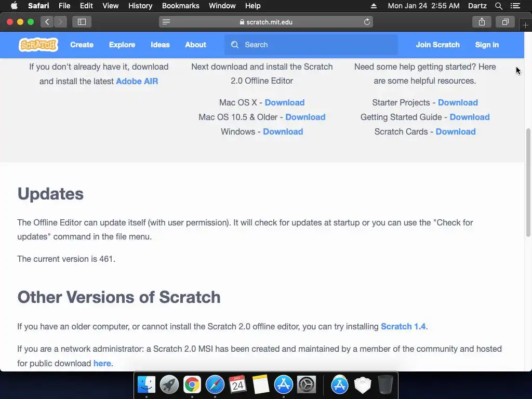Open About in Scratch navbar
This screenshot has width=532, height=399.
(195, 45)
